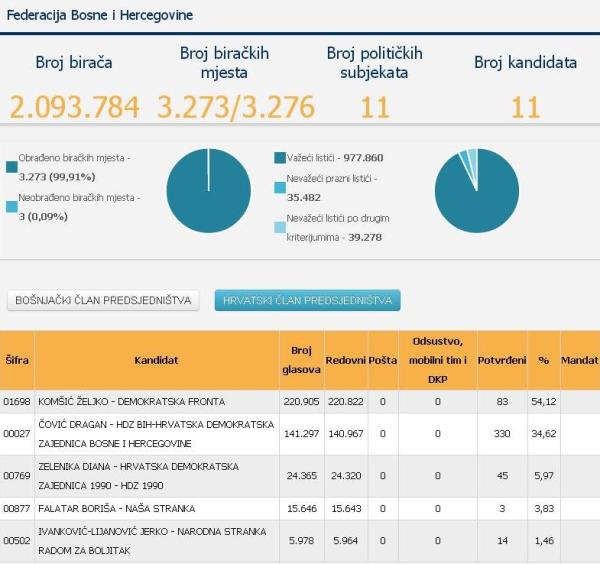600x564 pixels.
Task: Click the Obrađeno biračkih mjesta legend swatch
Action: (11, 167)
